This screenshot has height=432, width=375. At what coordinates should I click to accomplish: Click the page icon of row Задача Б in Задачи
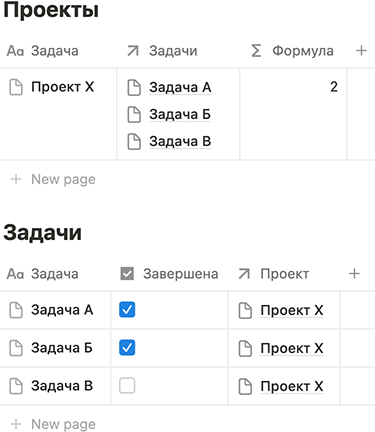pos(16,348)
